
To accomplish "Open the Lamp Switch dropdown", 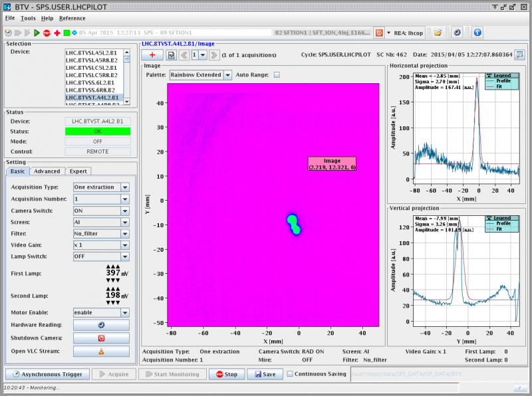I will (x=124, y=256).
